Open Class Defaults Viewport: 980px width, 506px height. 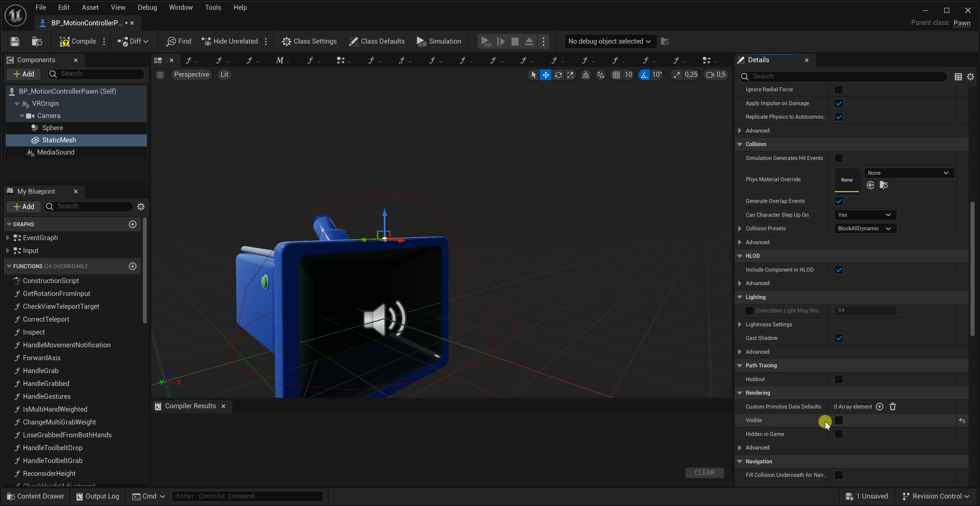pyautogui.click(x=377, y=42)
